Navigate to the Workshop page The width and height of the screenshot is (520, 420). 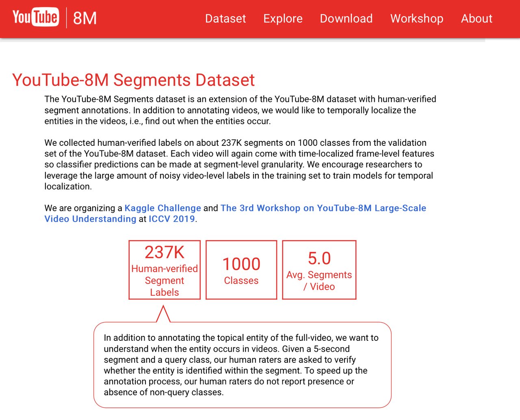[x=417, y=18]
